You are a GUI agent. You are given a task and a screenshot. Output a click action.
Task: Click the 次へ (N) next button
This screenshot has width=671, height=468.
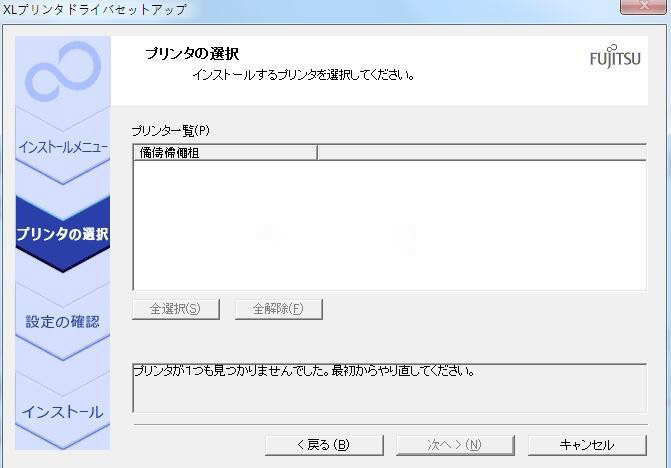coord(455,445)
